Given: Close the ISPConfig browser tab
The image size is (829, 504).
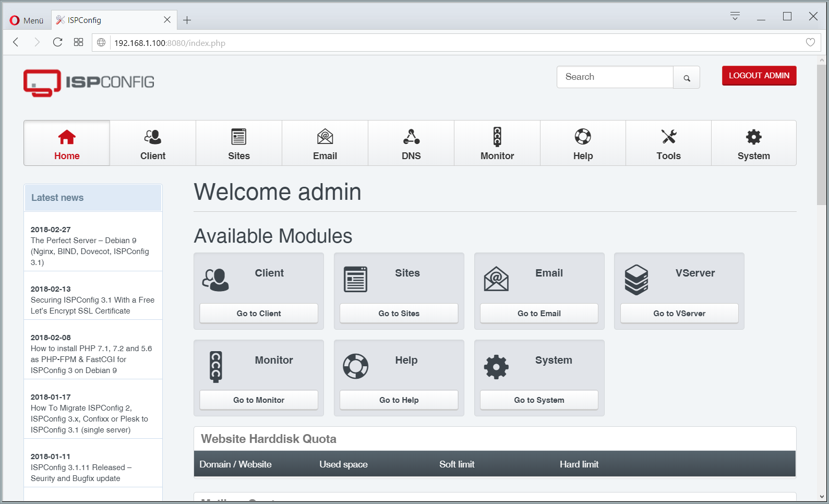Looking at the screenshot, I should 167,20.
